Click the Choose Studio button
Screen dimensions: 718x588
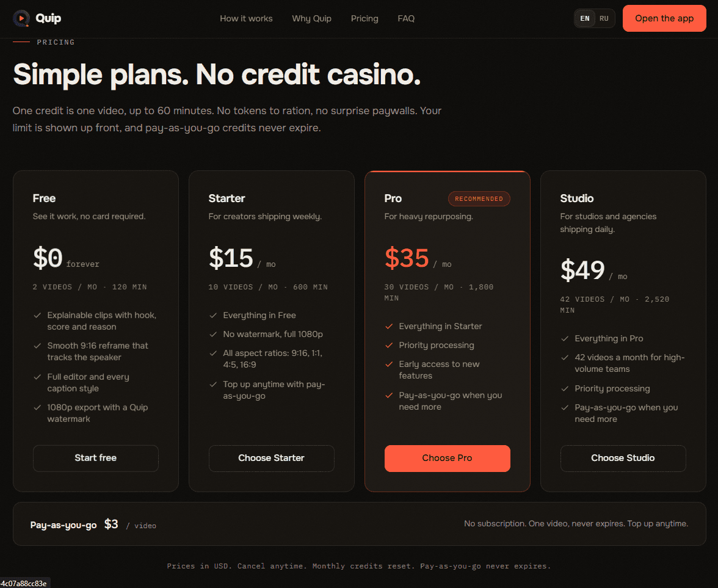623,458
